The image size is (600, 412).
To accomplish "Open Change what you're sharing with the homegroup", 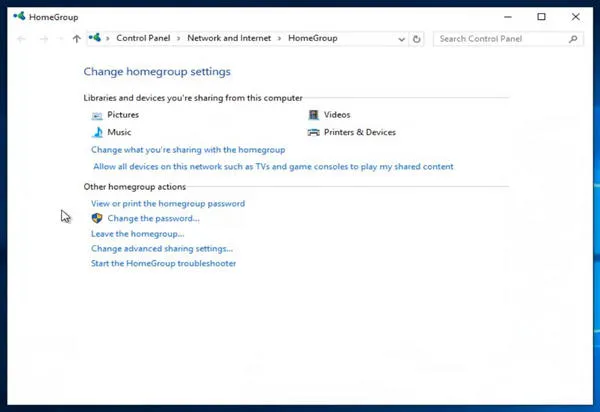I will click(188, 150).
